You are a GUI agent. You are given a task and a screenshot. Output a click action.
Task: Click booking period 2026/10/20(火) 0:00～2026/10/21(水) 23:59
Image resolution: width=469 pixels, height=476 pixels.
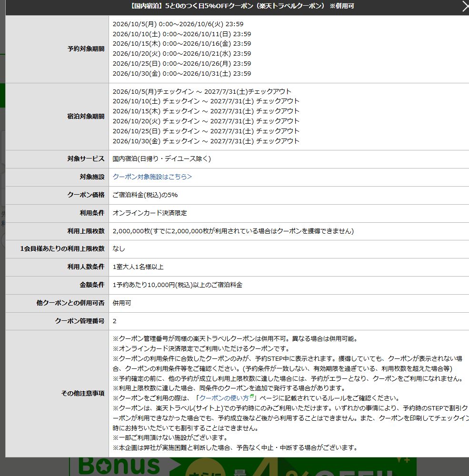tap(181, 54)
